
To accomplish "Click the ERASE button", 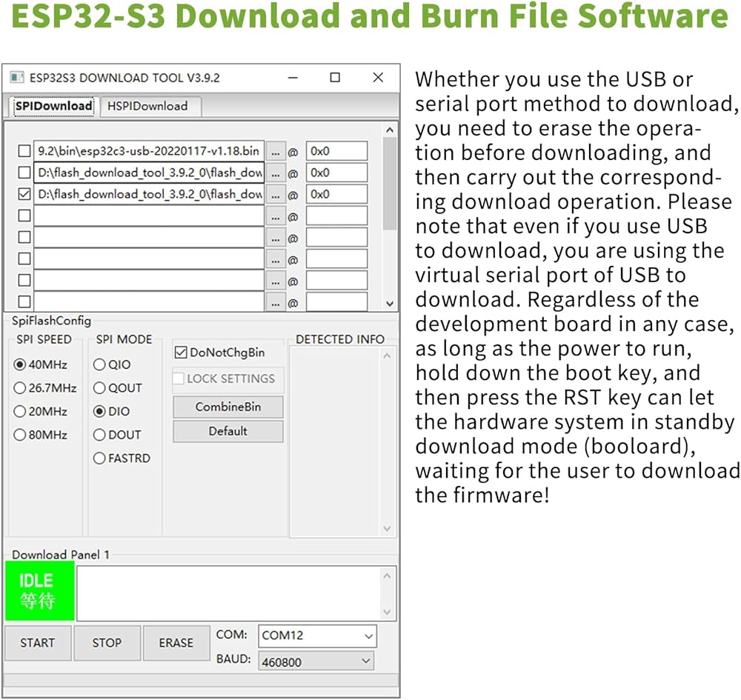I will (176, 643).
